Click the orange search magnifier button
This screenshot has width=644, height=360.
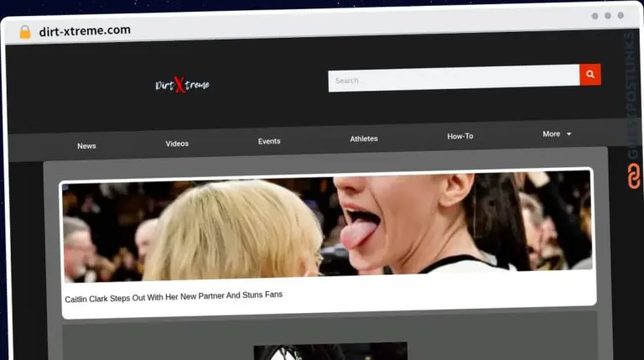pos(590,75)
